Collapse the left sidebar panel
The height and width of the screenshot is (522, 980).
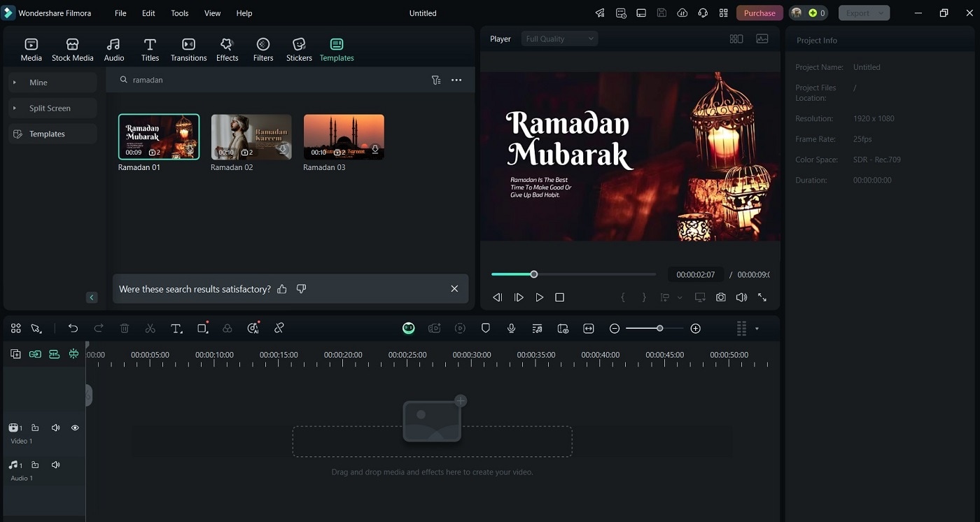tap(92, 297)
